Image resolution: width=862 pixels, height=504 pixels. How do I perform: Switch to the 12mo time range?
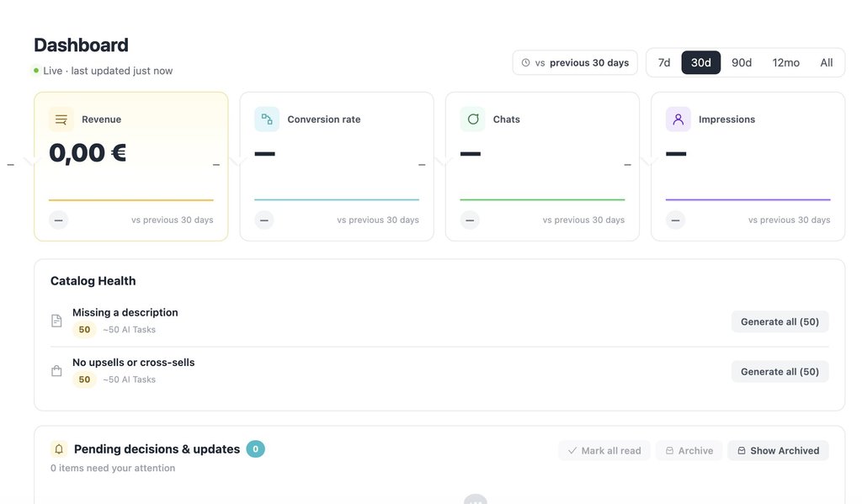(x=785, y=62)
